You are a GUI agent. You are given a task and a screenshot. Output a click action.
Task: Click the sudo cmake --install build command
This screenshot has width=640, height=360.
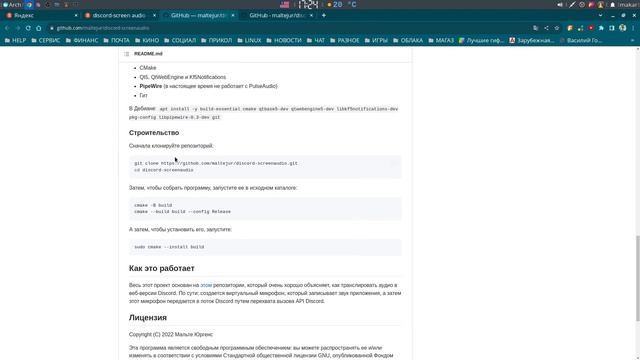[x=169, y=247]
